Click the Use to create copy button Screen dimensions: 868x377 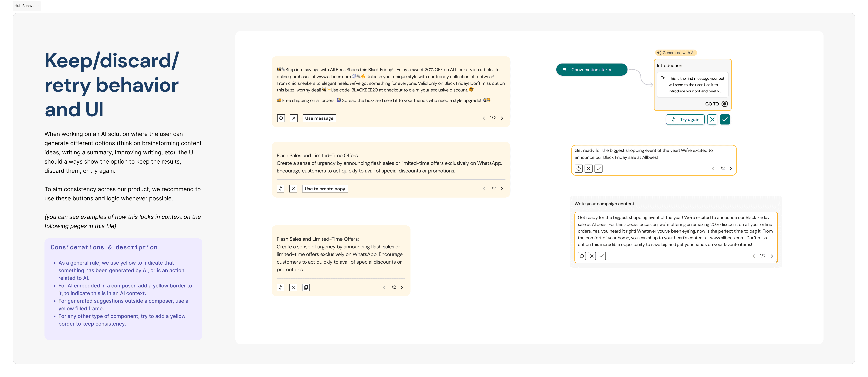tap(325, 189)
